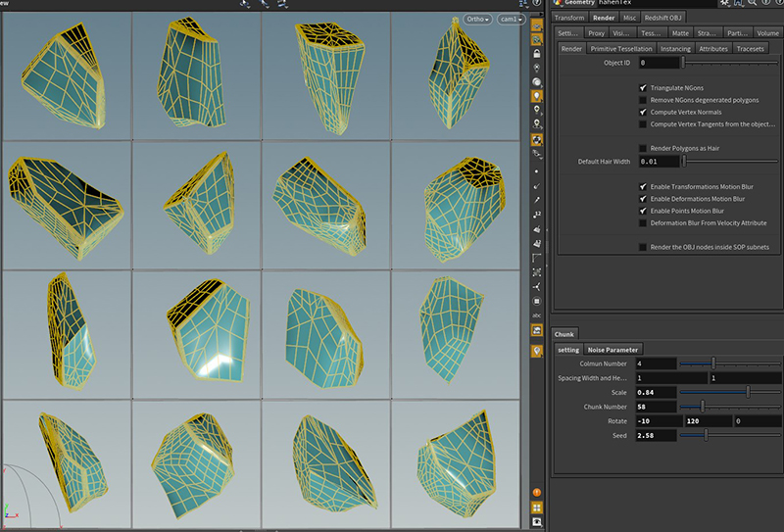The width and height of the screenshot is (784, 532).
Task: Switch to the Attributes tab
Action: coord(713,49)
